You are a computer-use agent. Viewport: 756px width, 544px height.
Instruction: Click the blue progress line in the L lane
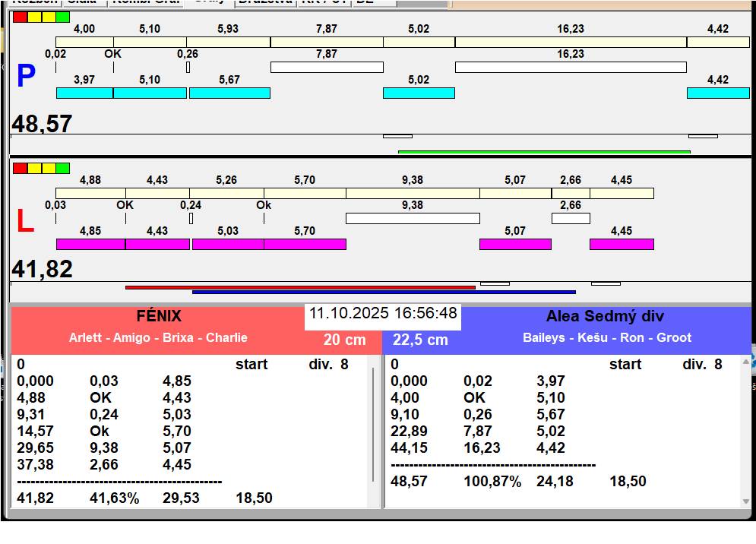(384, 293)
